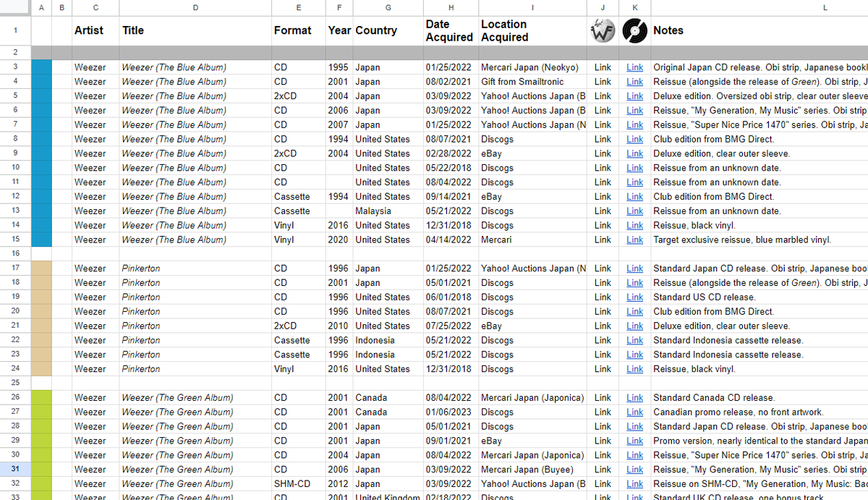Select the year 2012 cell

pyautogui.click(x=339, y=483)
